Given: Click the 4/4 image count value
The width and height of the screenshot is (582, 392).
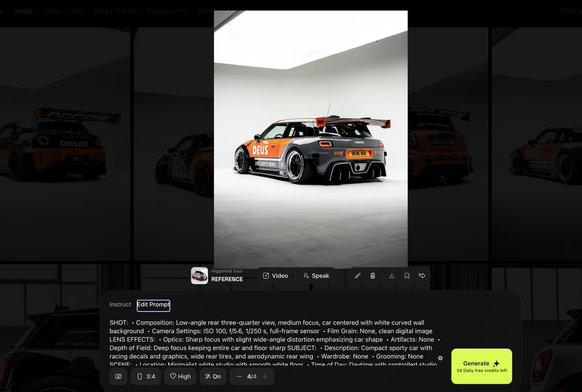Looking at the screenshot, I should pyautogui.click(x=252, y=376).
